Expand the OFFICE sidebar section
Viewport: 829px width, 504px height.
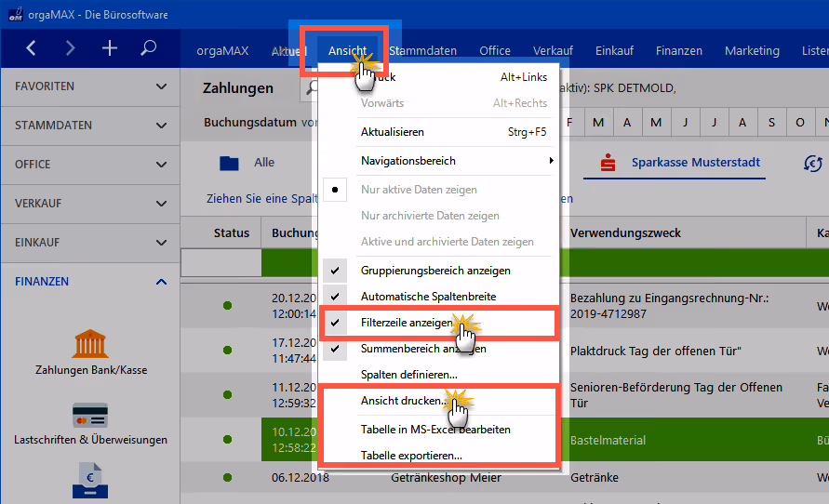(x=90, y=165)
